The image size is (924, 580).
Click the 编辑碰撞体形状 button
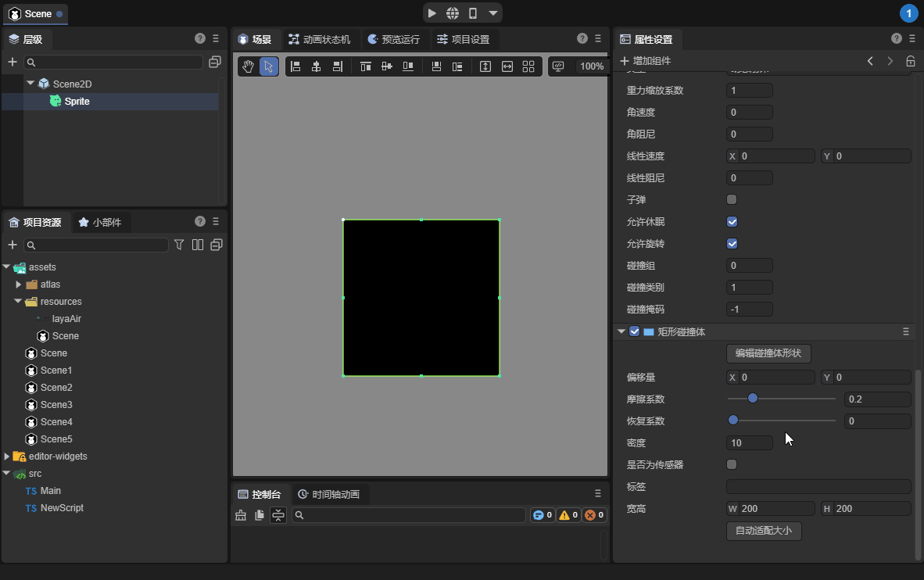[x=768, y=353]
